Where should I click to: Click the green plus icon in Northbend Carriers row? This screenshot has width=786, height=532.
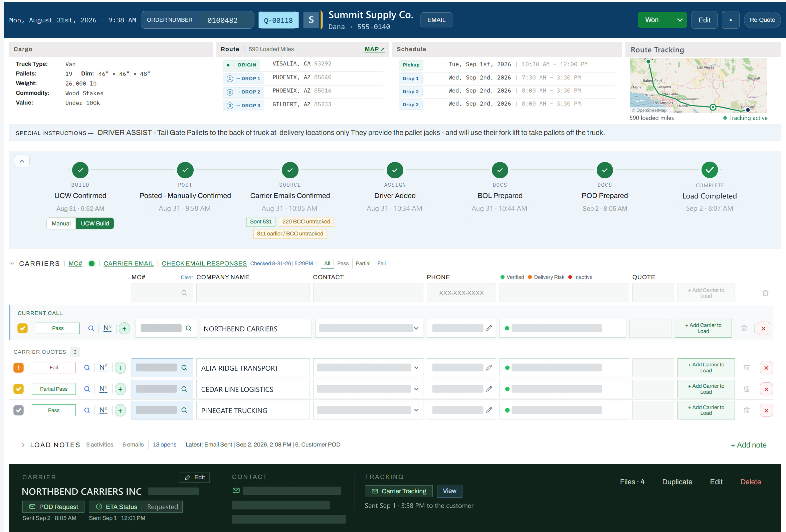tap(124, 328)
